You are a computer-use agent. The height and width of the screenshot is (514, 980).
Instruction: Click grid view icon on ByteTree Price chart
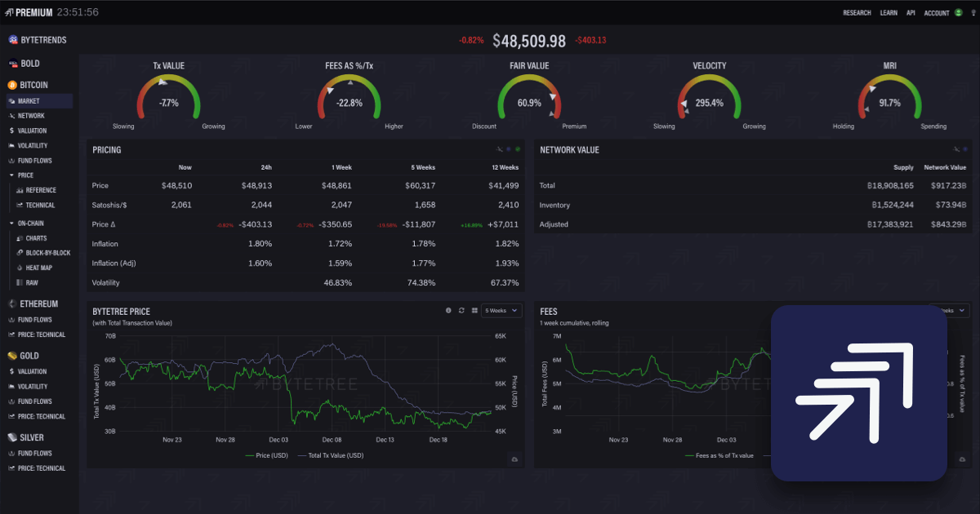click(474, 310)
